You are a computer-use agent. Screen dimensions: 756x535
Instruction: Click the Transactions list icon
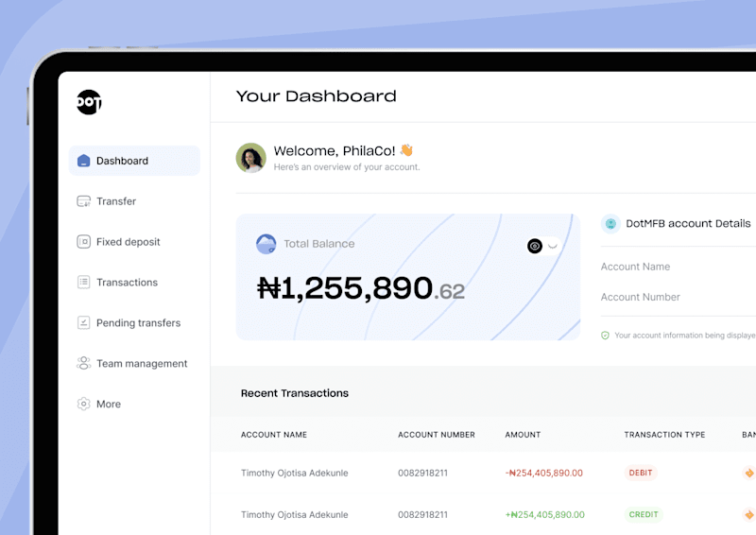83,283
